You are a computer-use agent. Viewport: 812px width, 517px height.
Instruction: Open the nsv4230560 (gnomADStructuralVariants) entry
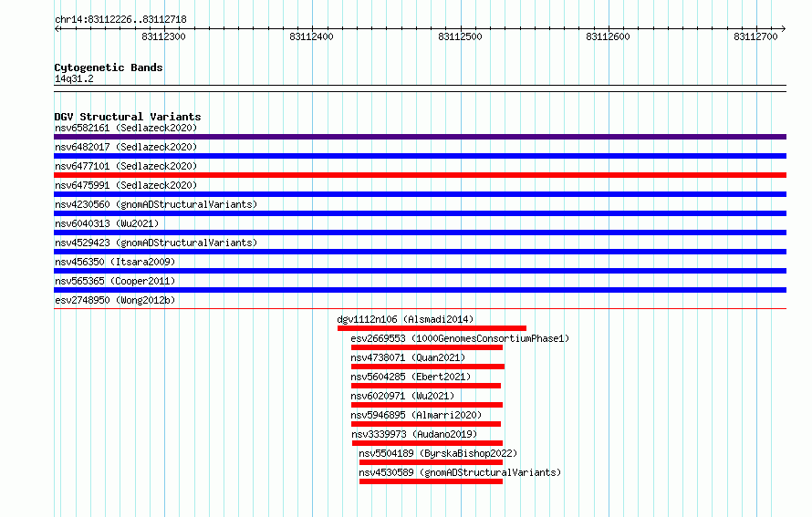[x=156, y=204]
